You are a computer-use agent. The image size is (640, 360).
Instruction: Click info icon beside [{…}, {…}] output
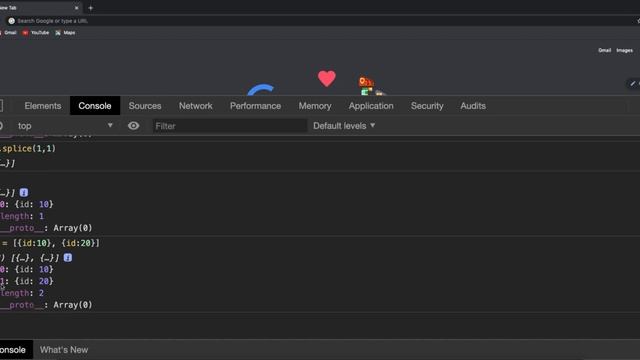(x=68, y=258)
